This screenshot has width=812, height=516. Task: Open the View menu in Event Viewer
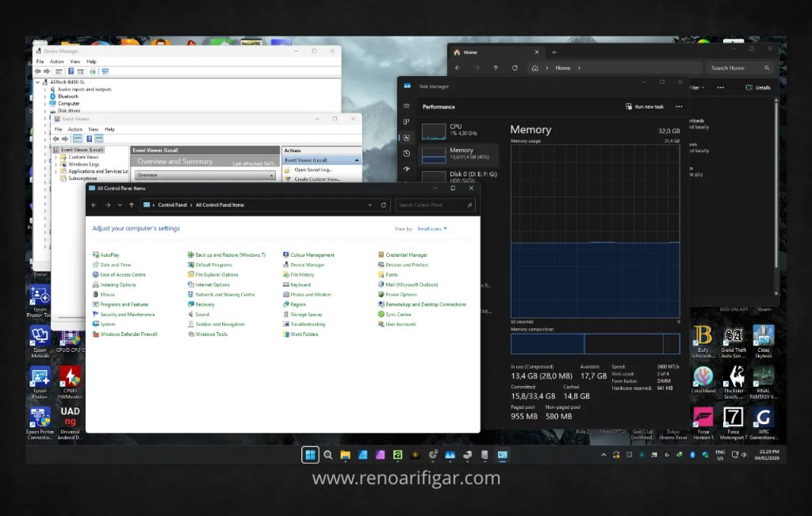click(93, 129)
